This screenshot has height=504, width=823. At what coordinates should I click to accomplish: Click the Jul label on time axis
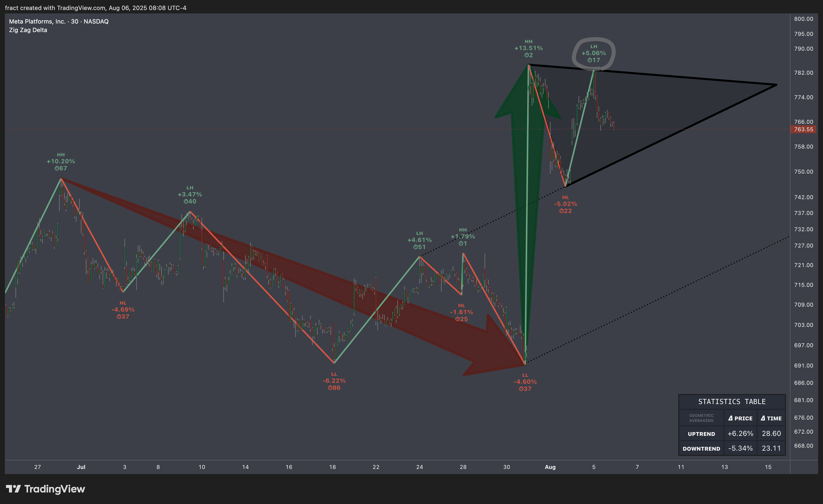(x=81, y=467)
